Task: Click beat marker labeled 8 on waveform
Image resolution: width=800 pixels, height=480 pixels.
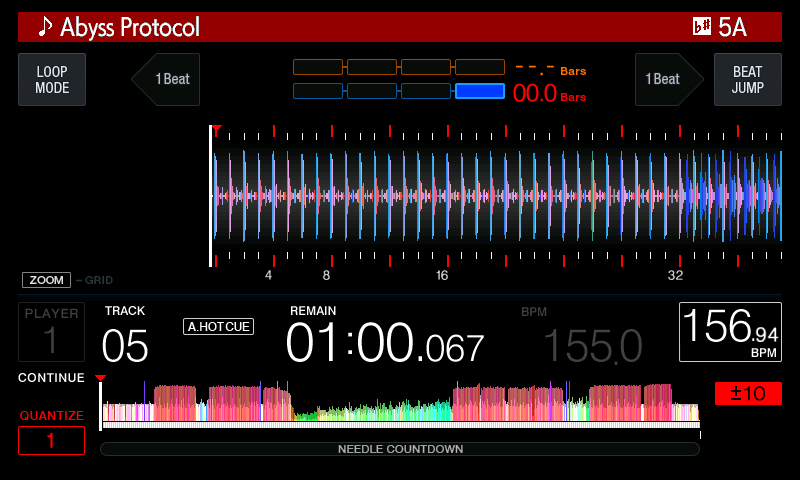Action: [x=327, y=275]
